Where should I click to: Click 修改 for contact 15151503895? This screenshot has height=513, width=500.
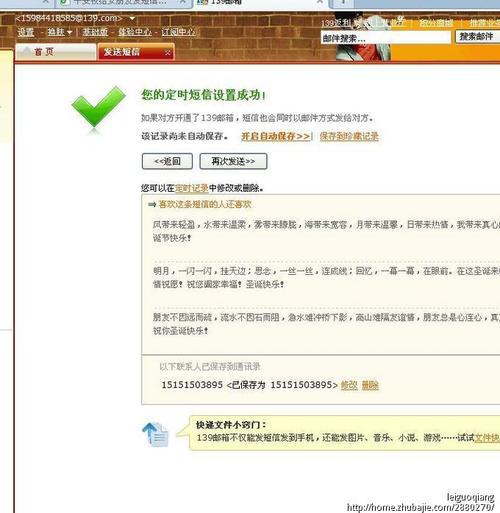point(349,385)
